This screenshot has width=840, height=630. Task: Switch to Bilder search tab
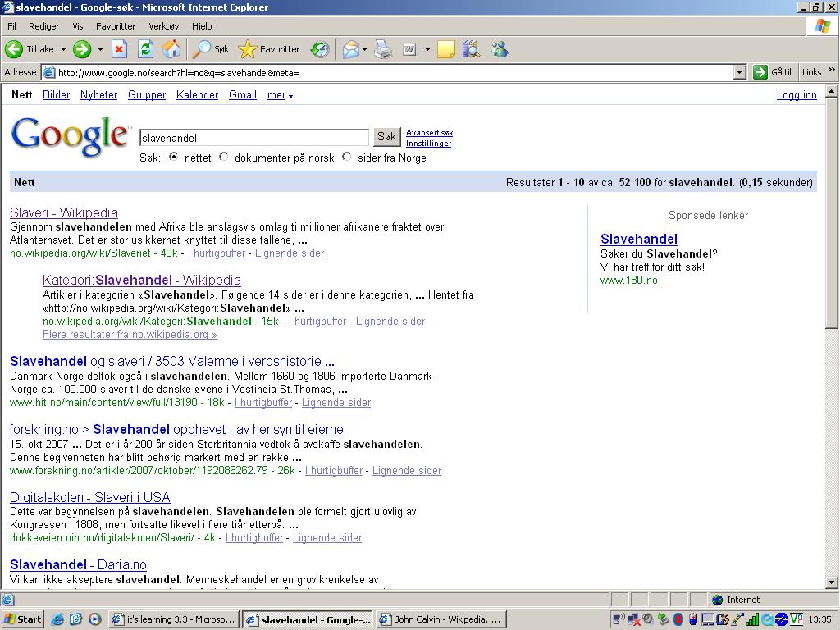pos(57,95)
